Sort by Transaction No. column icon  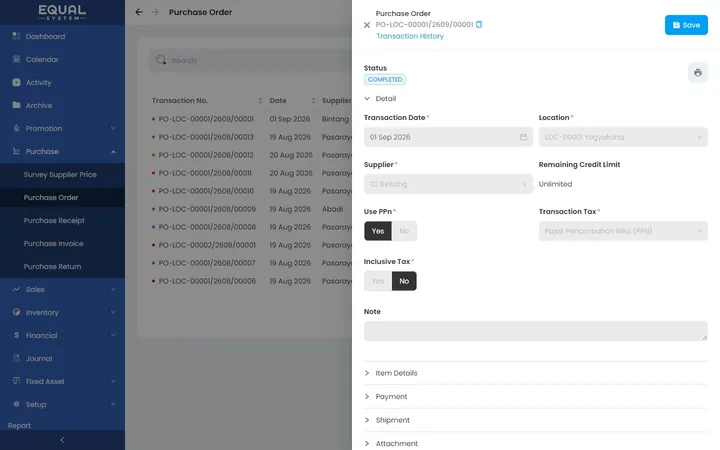(260, 101)
